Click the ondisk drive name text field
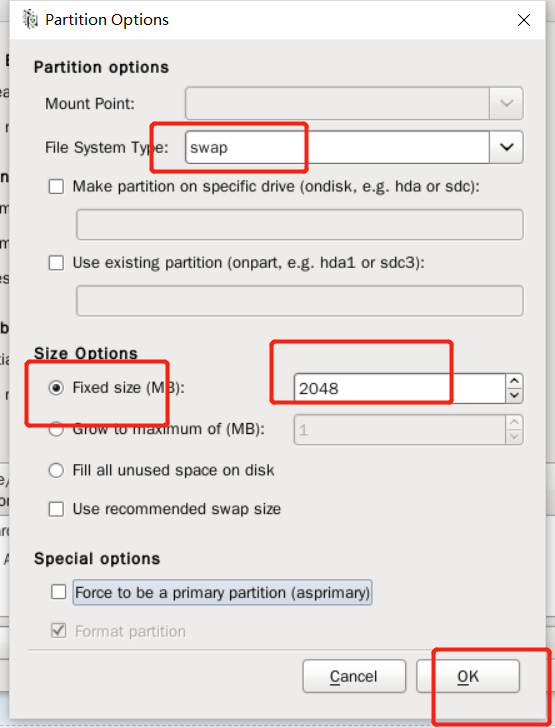The width and height of the screenshot is (555, 728). click(300, 225)
